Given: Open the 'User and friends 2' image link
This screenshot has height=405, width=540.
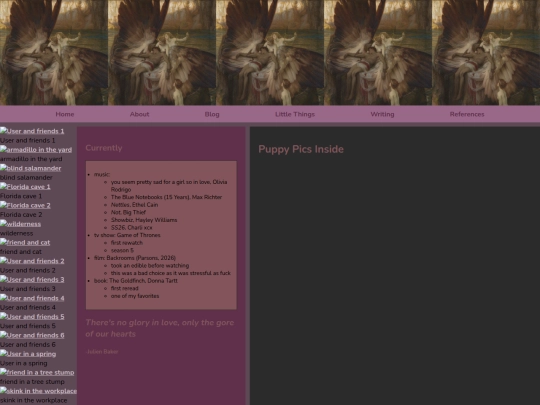Looking at the screenshot, I should (32, 261).
